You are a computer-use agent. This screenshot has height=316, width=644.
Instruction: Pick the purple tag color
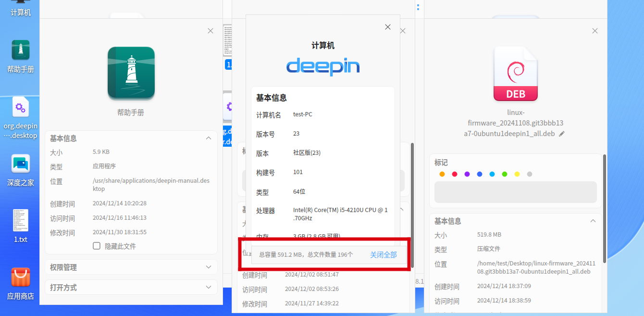(x=467, y=174)
